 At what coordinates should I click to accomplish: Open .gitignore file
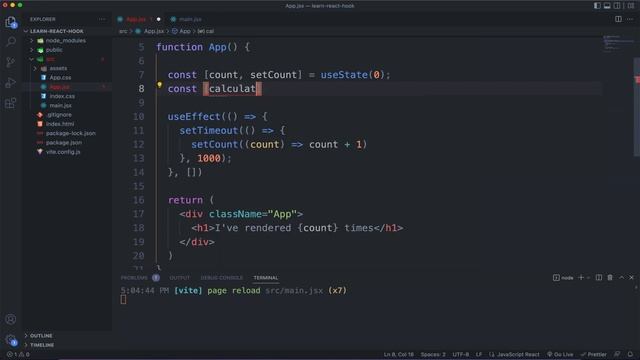pos(59,115)
